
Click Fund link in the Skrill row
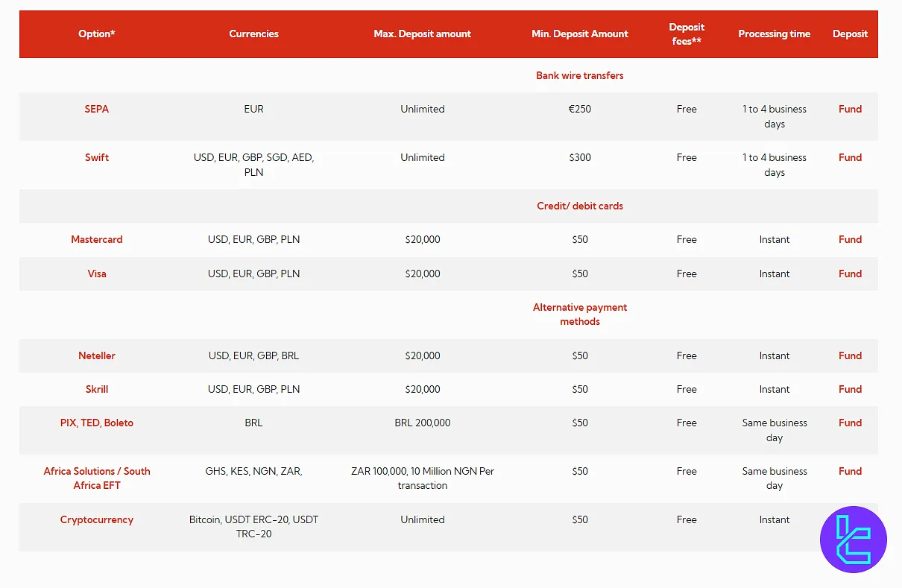point(850,389)
